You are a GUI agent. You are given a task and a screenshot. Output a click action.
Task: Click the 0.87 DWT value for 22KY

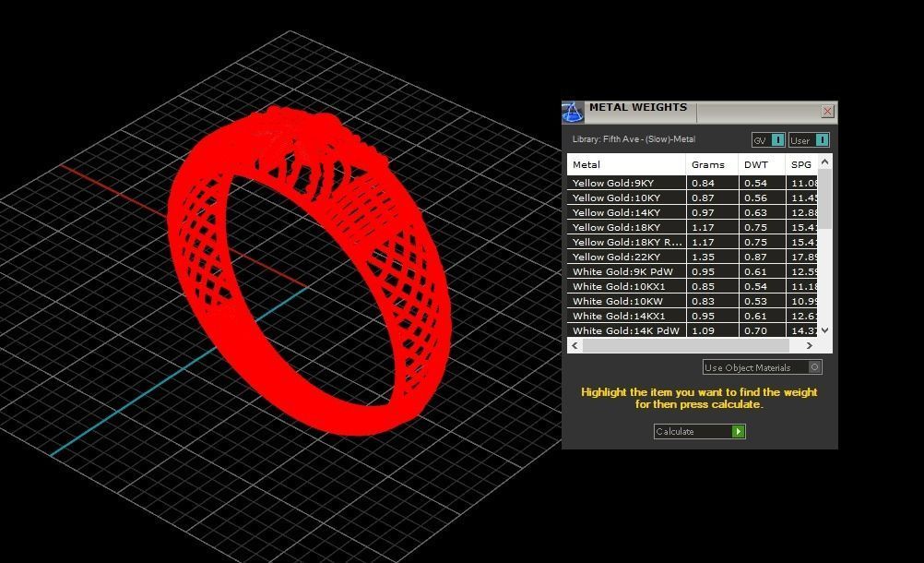pos(755,257)
